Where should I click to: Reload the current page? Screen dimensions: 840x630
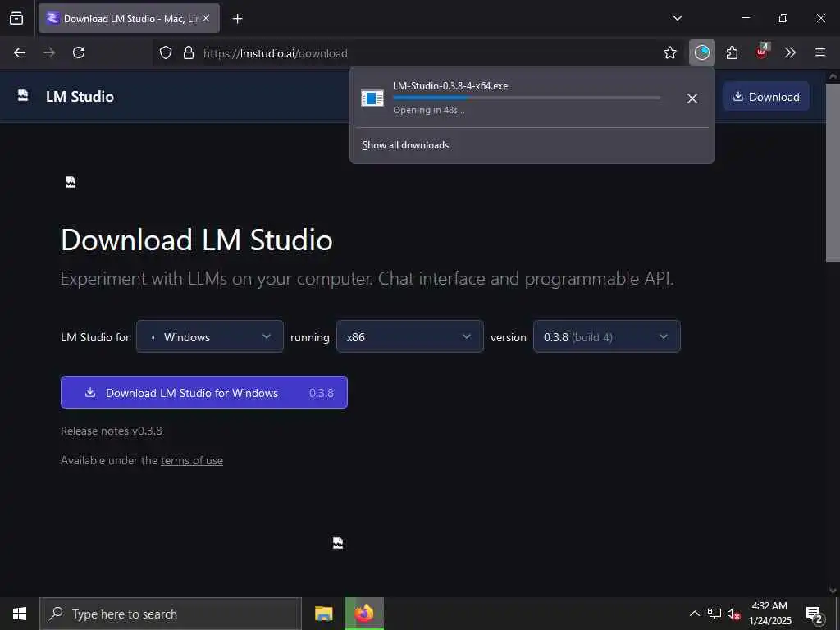(x=79, y=52)
